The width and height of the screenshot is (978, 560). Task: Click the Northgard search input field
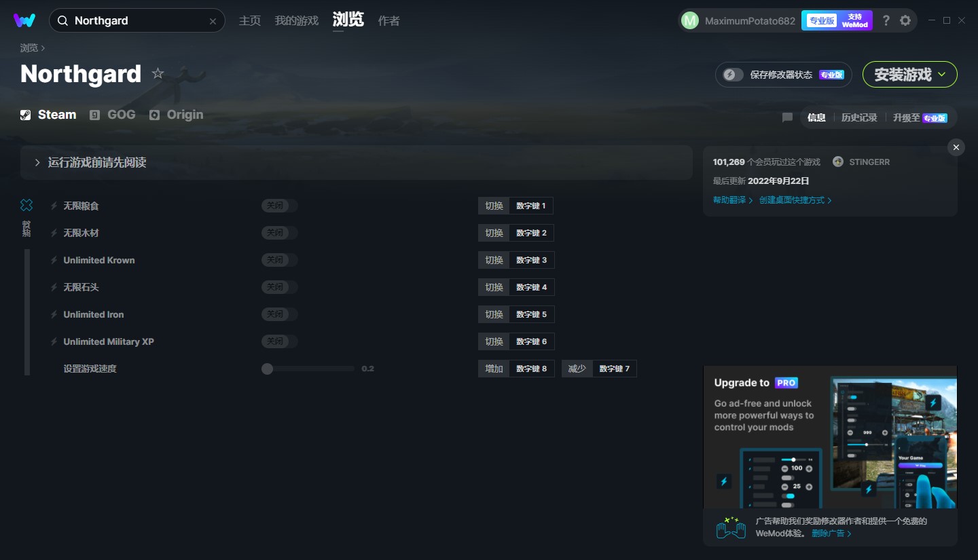coord(137,21)
